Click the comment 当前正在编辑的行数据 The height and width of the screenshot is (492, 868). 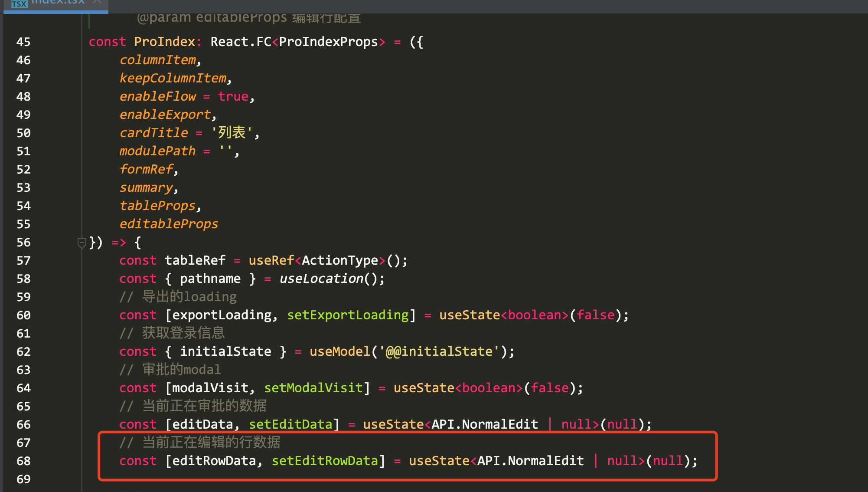click(x=211, y=442)
